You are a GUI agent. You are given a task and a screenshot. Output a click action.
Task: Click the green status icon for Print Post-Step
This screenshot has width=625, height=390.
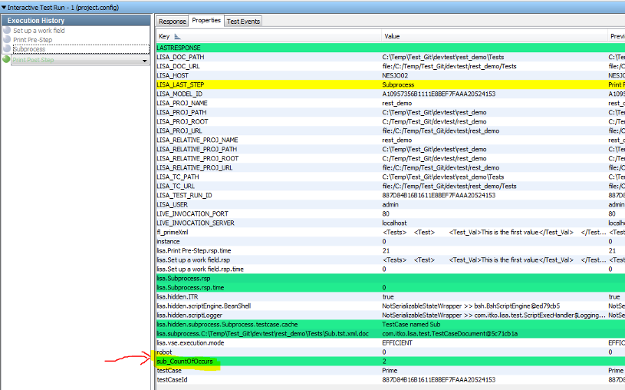[6, 59]
